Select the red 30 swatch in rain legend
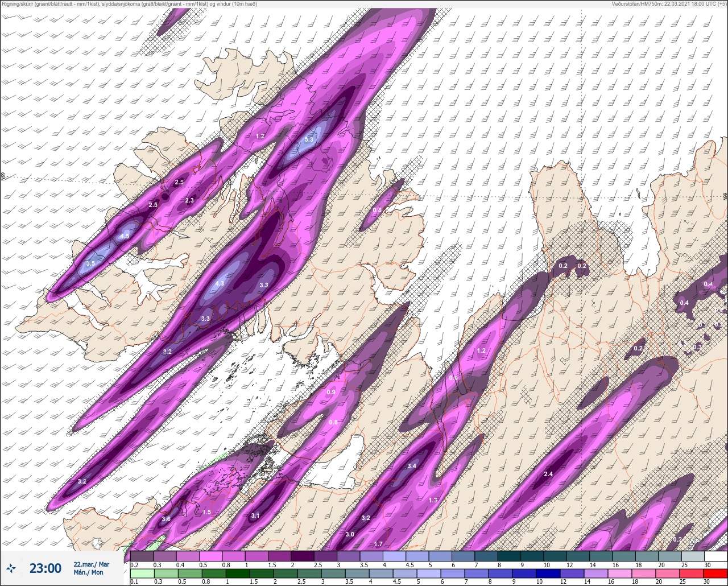Viewport: 728px width, 586px height. point(715,573)
